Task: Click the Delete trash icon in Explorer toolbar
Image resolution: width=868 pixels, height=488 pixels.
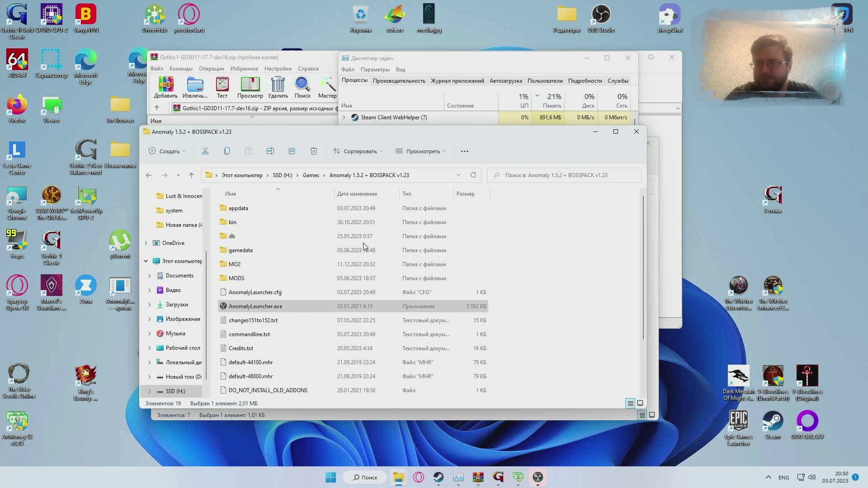Action: [314, 151]
